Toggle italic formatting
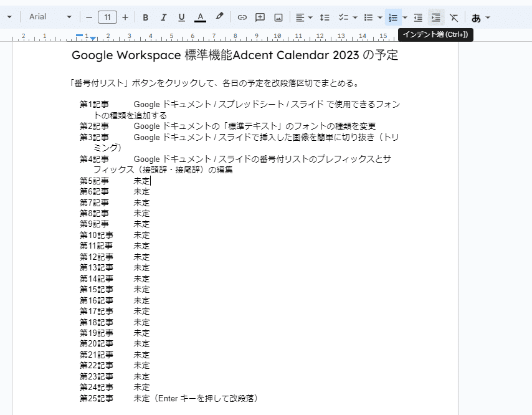The image size is (532, 415). pyautogui.click(x=164, y=17)
